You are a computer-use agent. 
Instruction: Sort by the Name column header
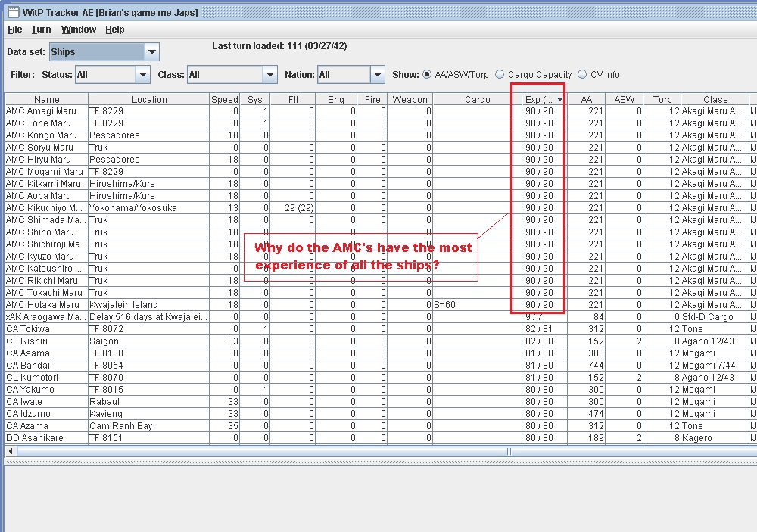(x=47, y=99)
